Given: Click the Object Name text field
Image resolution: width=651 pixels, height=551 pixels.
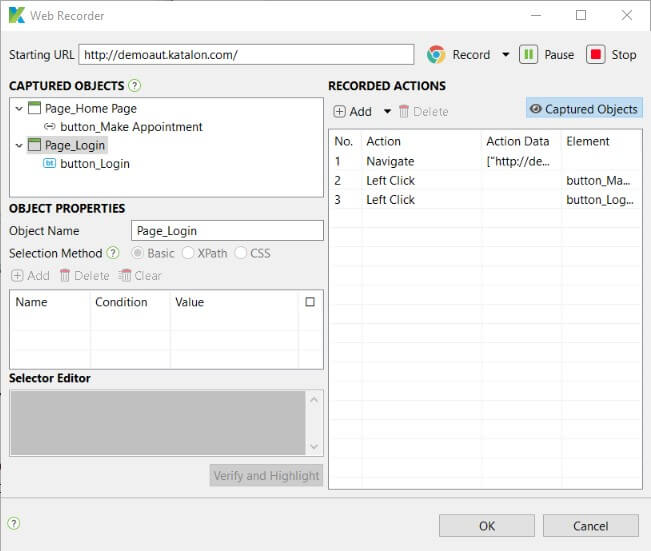Looking at the screenshot, I should coord(227,230).
